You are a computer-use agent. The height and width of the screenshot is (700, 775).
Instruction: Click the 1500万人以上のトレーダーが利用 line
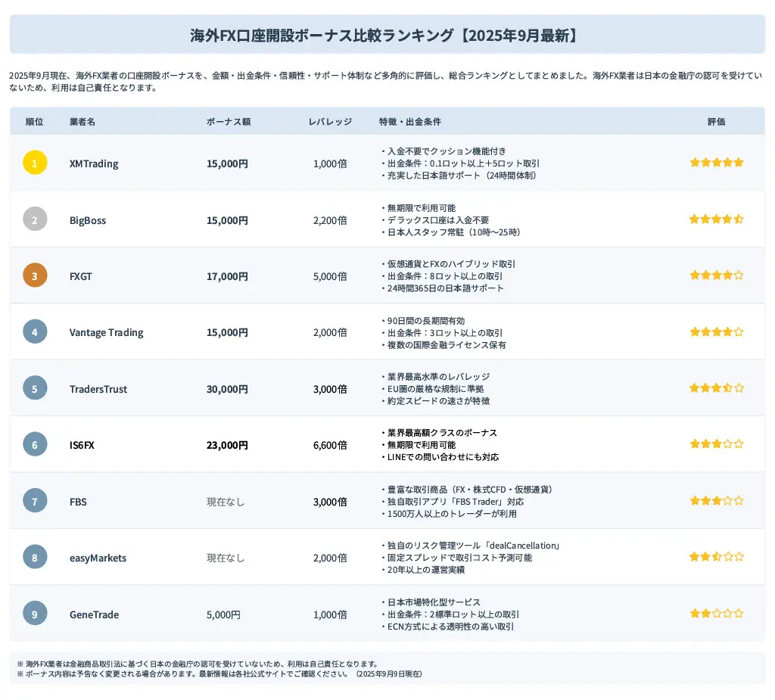(449, 514)
